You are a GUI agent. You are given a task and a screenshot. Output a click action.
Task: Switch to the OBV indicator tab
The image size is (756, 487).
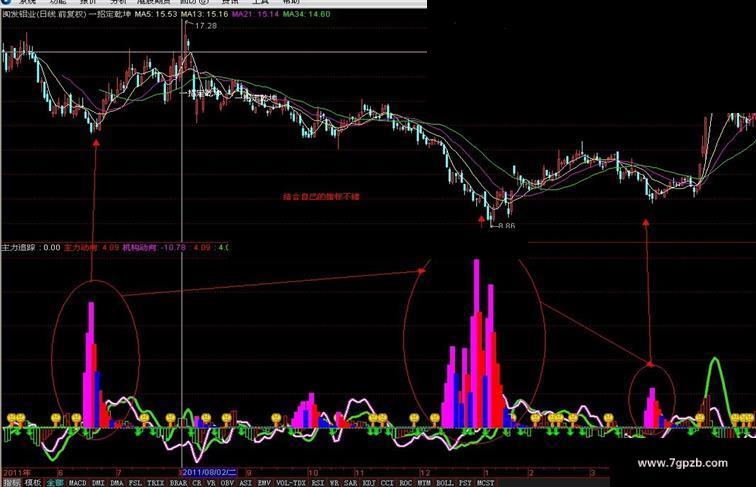point(227,483)
